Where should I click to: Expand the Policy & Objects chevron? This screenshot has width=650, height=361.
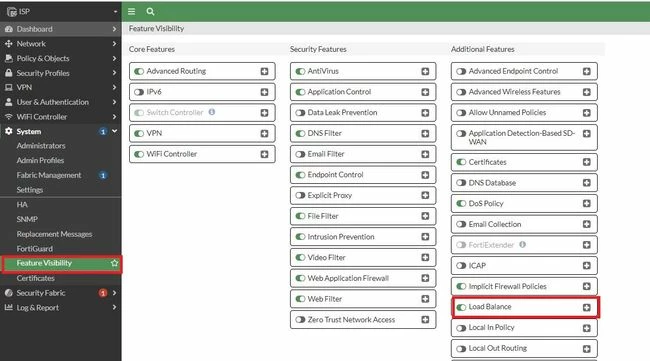[x=114, y=58]
